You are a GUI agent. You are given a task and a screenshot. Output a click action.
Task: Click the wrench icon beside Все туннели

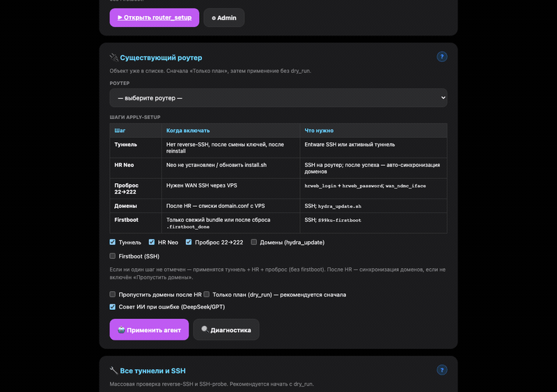coord(113,370)
